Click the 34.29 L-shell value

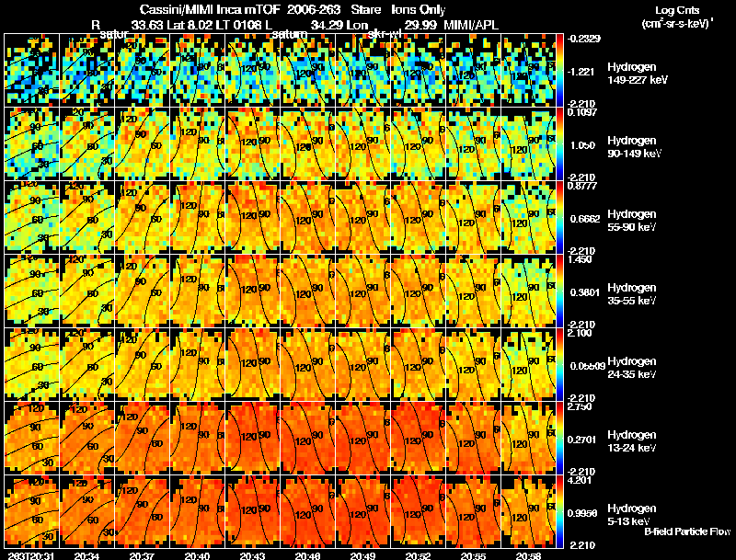click(x=327, y=25)
